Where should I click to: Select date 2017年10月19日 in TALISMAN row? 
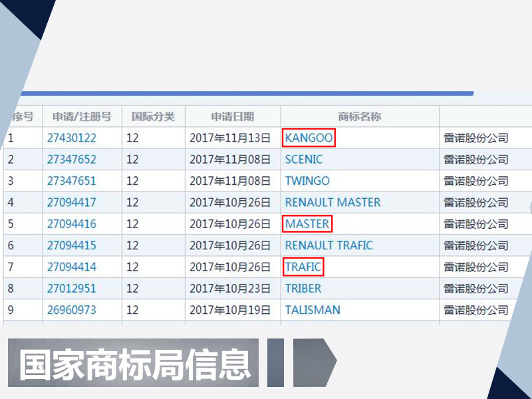pyautogui.click(x=230, y=310)
